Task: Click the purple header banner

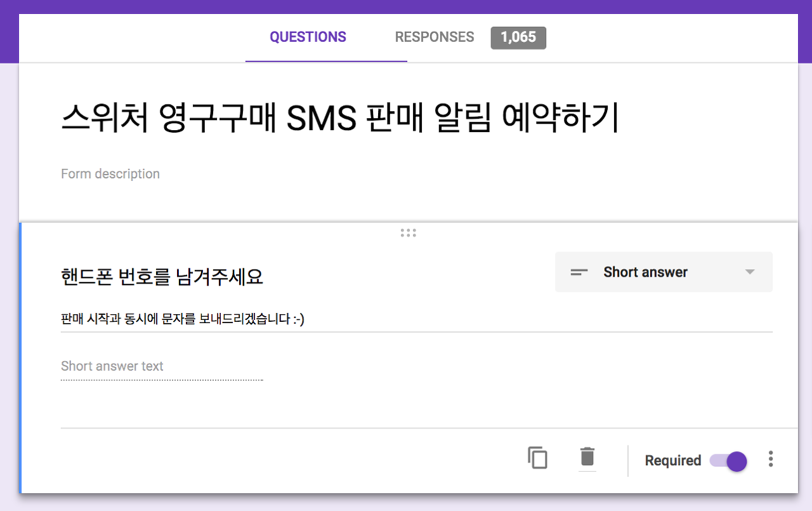Action: tap(406, 6)
